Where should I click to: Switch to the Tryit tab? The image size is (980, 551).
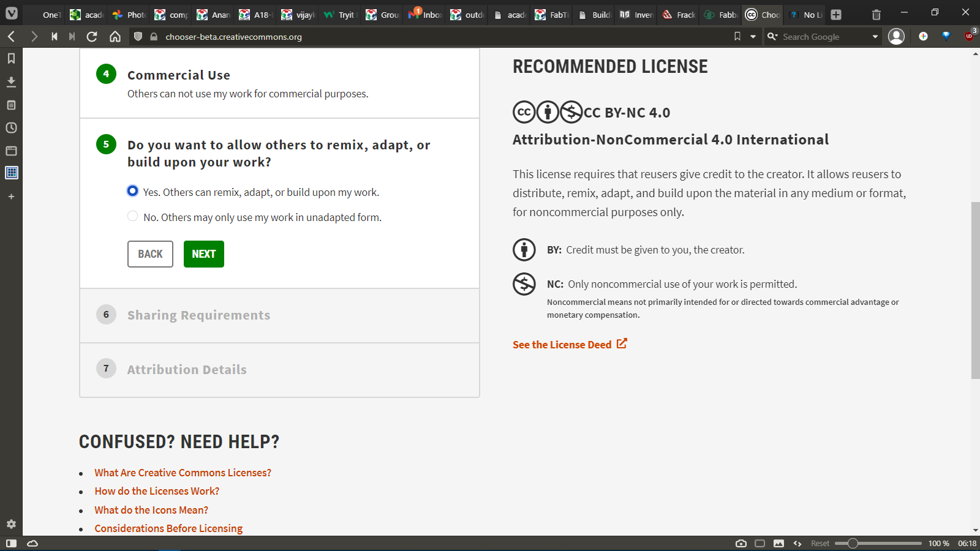point(341,15)
